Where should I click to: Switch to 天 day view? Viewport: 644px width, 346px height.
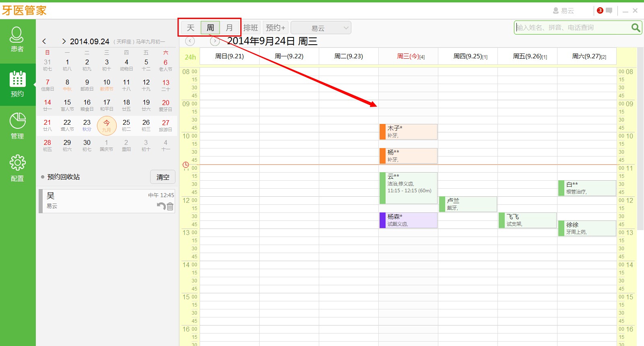click(190, 28)
